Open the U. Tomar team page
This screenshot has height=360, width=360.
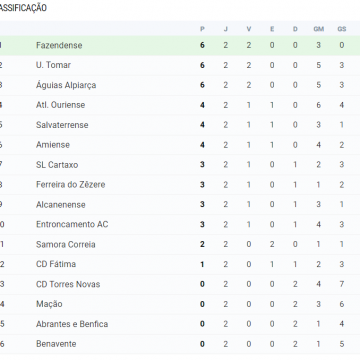coord(53,65)
